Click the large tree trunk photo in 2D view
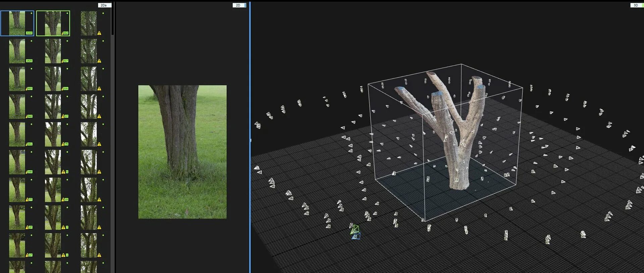Image resolution: width=644 pixels, height=273 pixels. pyautogui.click(x=182, y=152)
